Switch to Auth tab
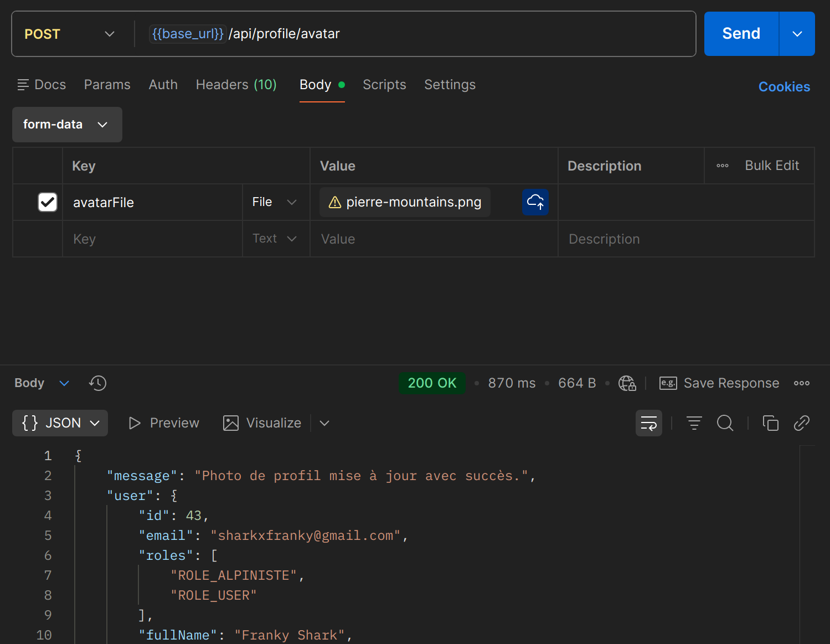The height and width of the screenshot is (644, 830). point(163,85)
